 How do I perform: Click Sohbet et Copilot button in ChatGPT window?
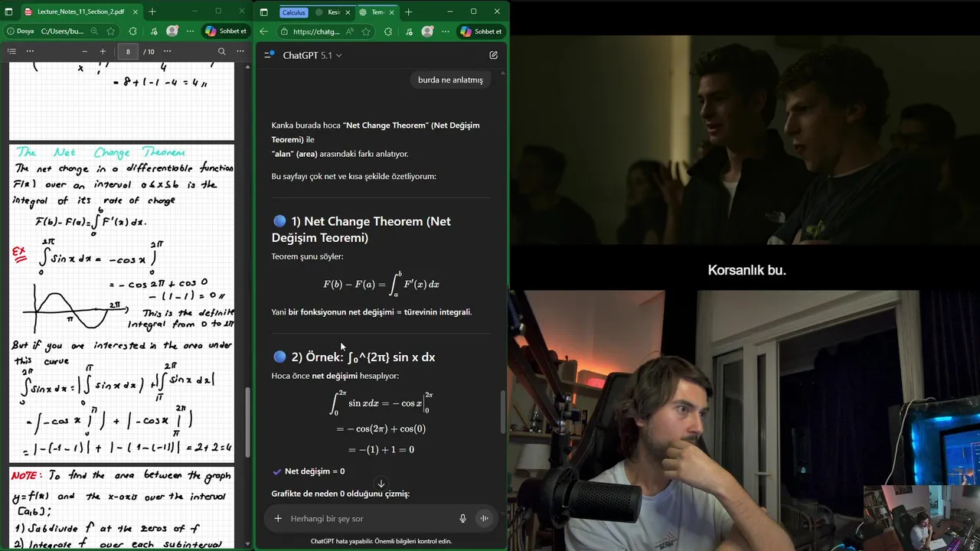tap(482, 31)
